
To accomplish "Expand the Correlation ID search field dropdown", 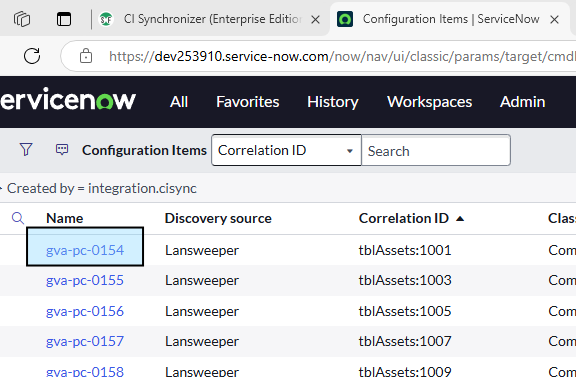I will click(x=286, y=150).
